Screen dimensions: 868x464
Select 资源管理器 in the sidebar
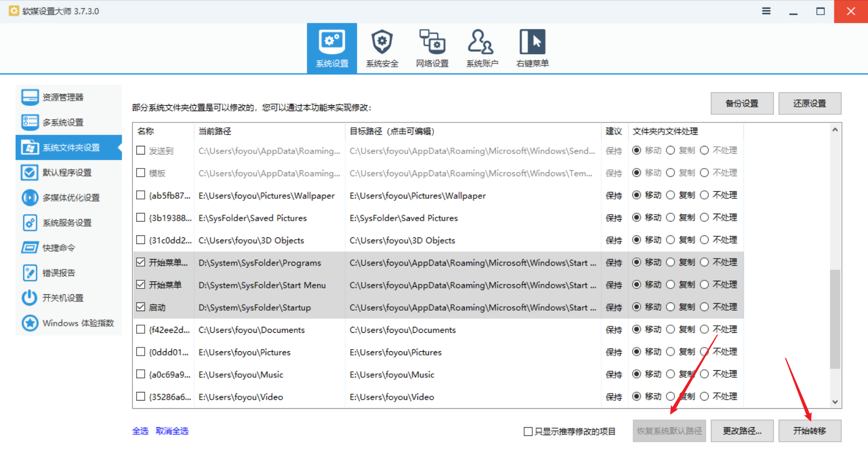pyautogui.click(x=63, y=98)
